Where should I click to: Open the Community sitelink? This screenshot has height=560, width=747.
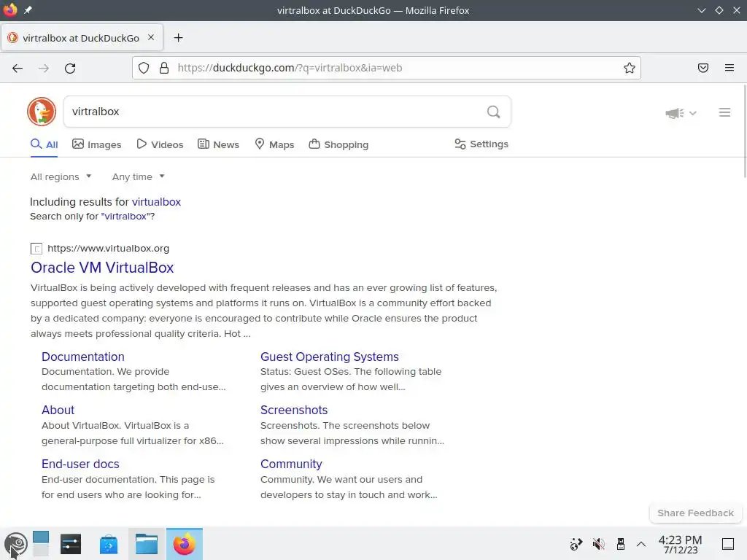pyautogui.click(x=291, y=464)
